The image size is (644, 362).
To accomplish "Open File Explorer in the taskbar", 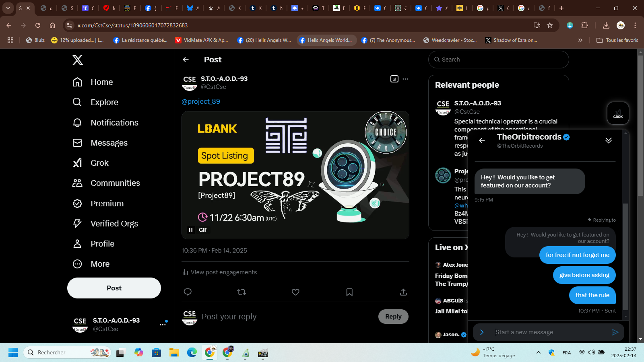I will pos(174,353).
